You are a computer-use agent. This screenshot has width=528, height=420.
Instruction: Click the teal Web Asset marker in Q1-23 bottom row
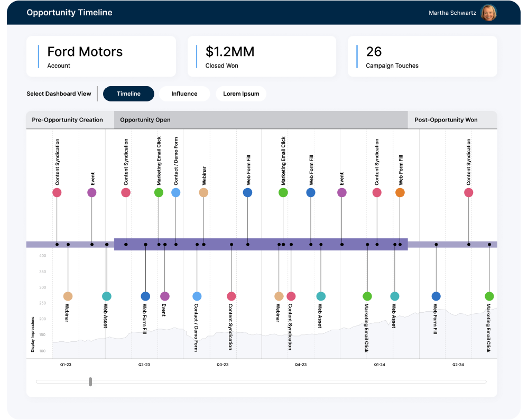coord(106,296)
